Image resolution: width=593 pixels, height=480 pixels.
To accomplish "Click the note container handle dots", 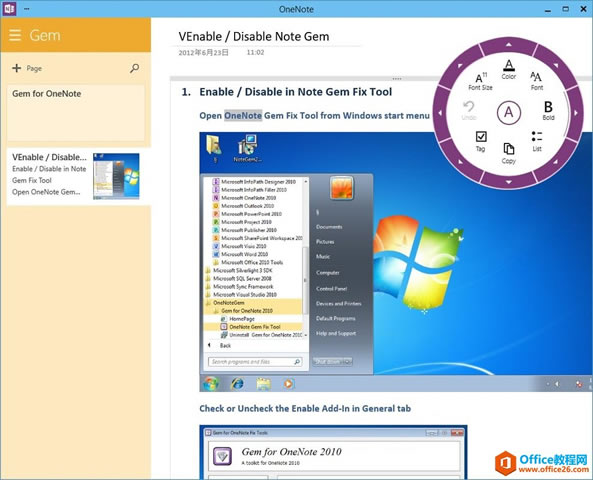I will (x=397, y=79).
